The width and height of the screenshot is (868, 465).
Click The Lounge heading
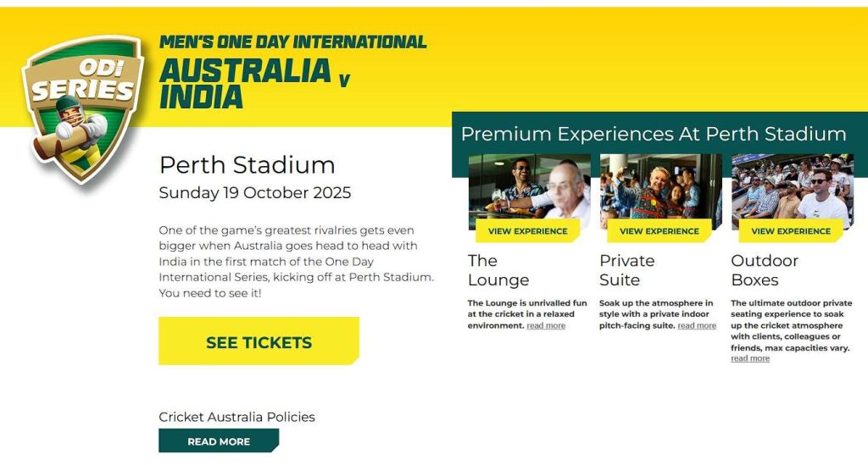tap(498, 270)
